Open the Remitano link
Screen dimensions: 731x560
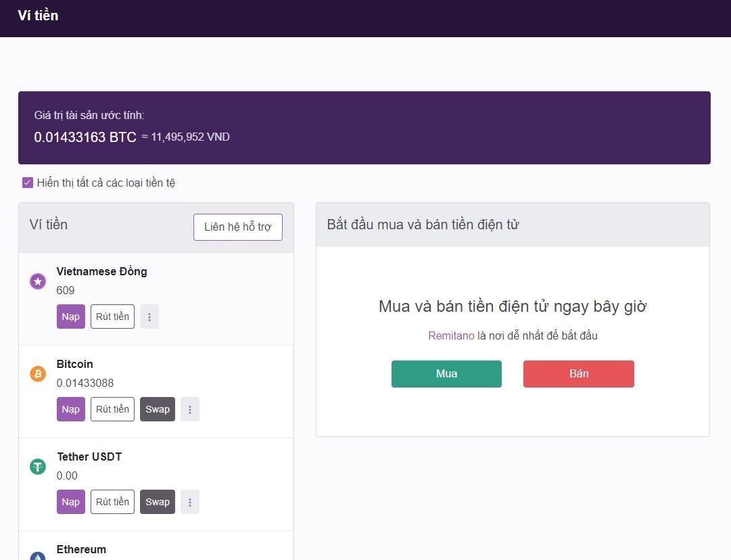[452, 335]
